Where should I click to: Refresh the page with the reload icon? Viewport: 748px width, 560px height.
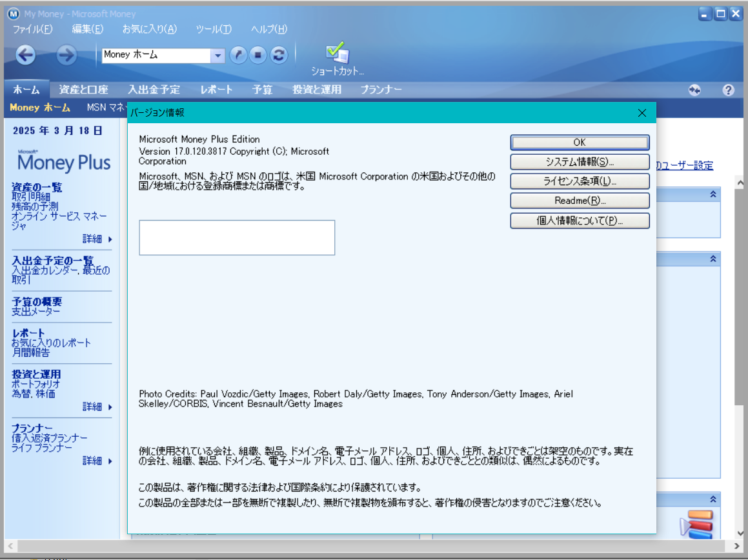pyautogui.click(x=279, y=55)
